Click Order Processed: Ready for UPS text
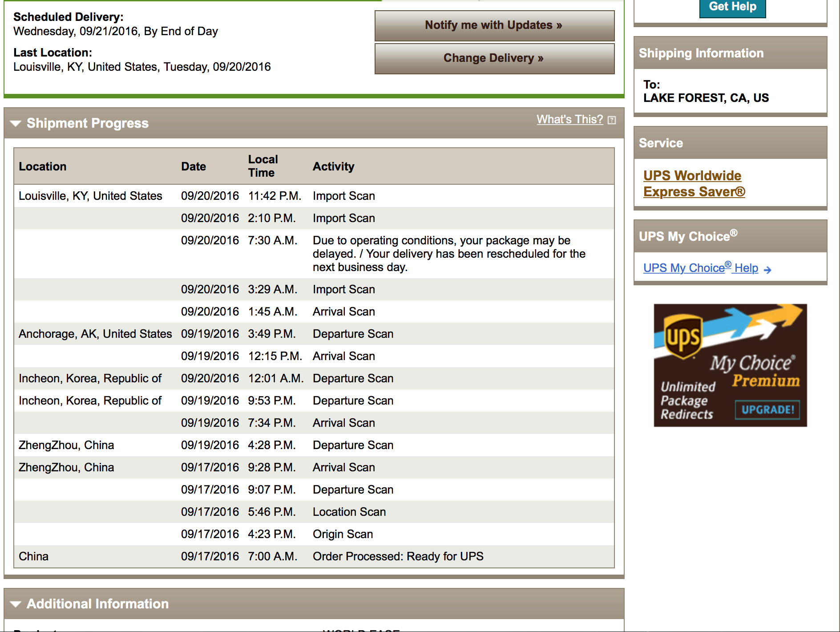 pos(398,556)
